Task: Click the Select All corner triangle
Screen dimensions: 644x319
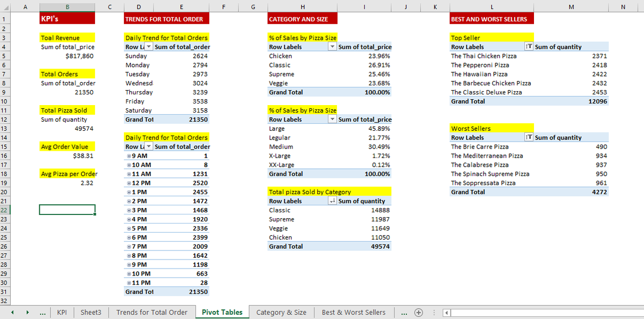Action: (5, 6)
